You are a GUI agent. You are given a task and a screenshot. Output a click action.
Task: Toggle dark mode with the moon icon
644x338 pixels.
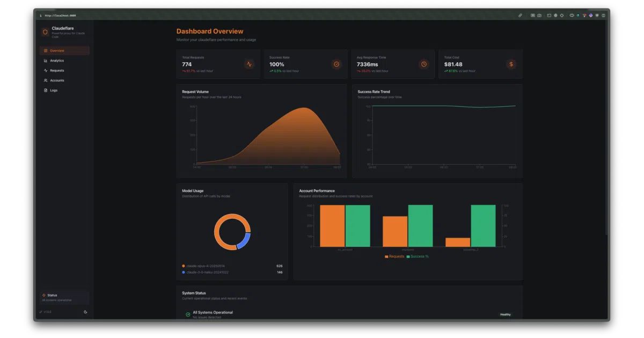click(85, 312)
